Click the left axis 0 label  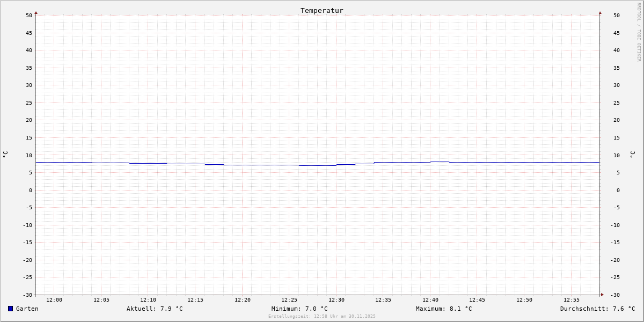(31, 191)
